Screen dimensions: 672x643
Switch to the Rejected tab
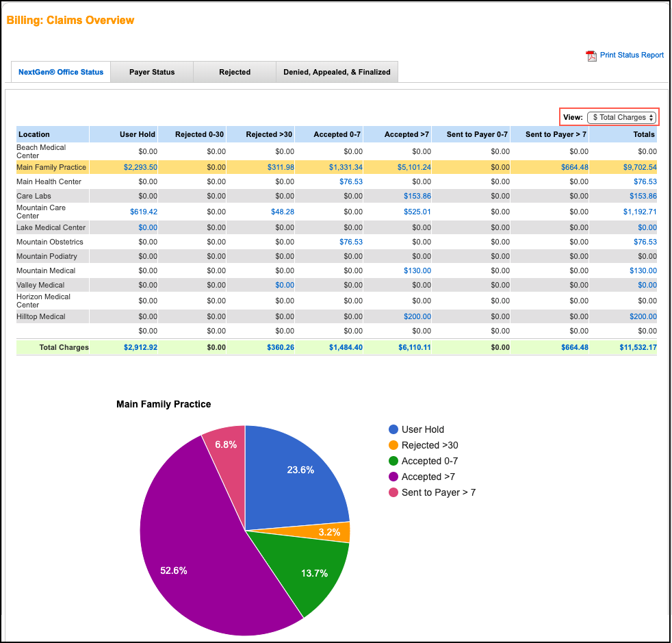point(234,71)
